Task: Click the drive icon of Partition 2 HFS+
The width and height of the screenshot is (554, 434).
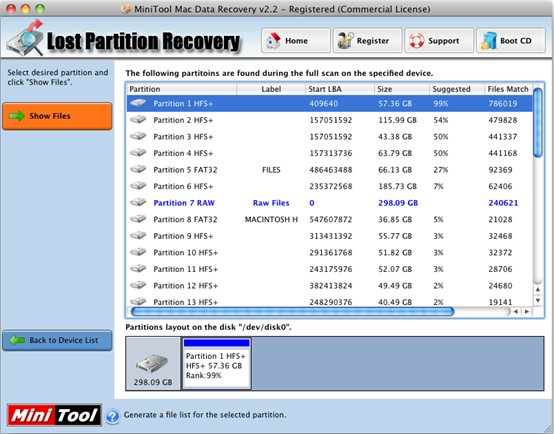Action: [x=138, y=120]
